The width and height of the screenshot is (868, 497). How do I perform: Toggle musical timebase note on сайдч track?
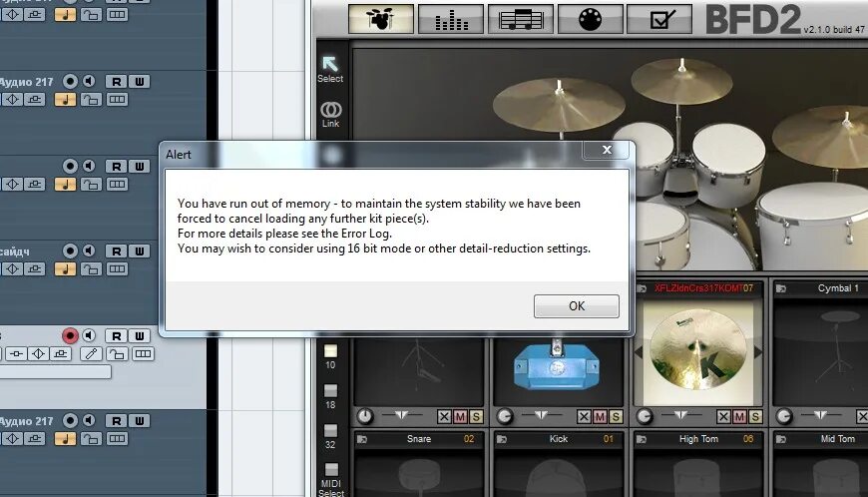65,269
